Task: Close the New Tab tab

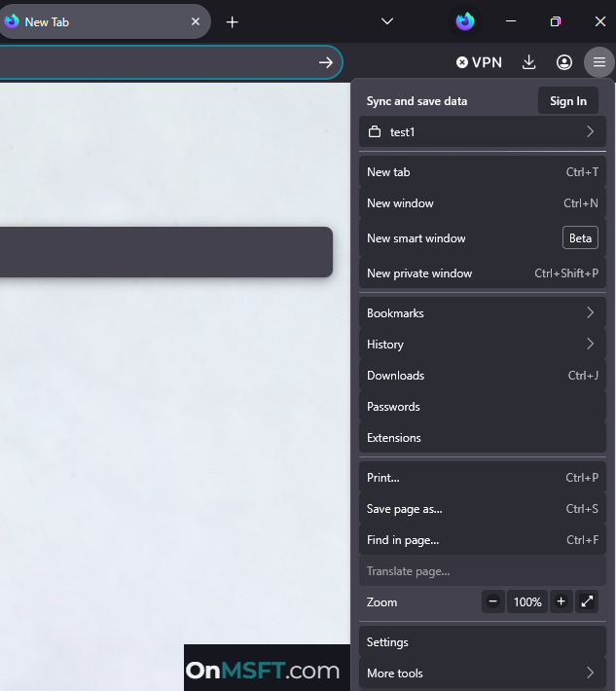Action: click(x=196, y=21)
